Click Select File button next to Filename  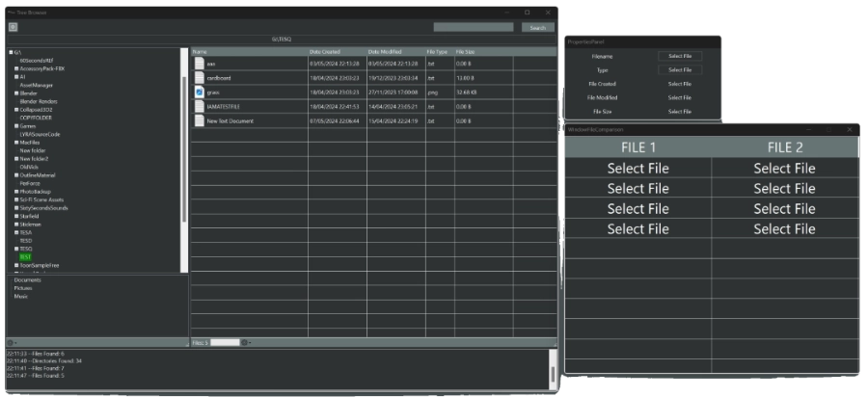(680, 57)
